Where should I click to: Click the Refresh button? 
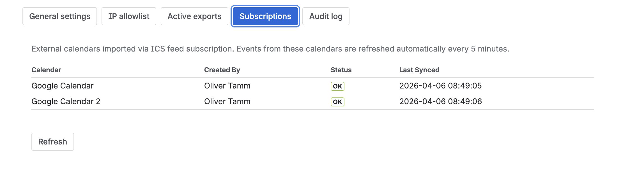pos(52,141)
